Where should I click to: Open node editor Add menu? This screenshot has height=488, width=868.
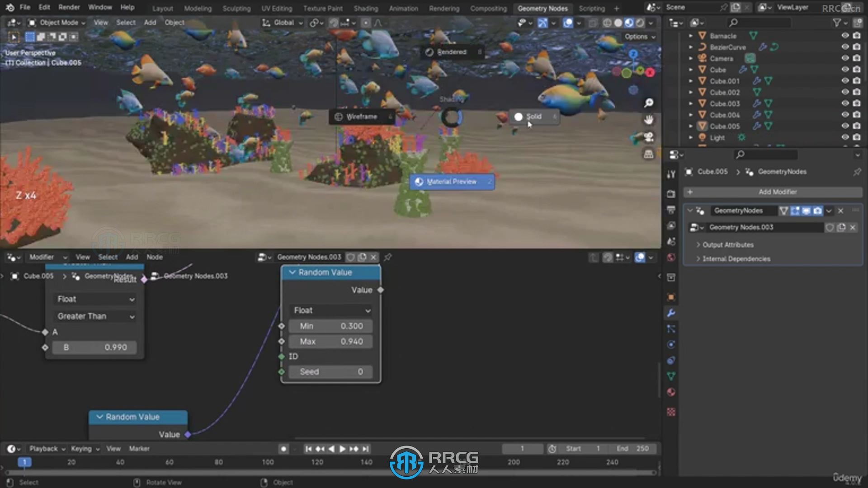[132, 257]
